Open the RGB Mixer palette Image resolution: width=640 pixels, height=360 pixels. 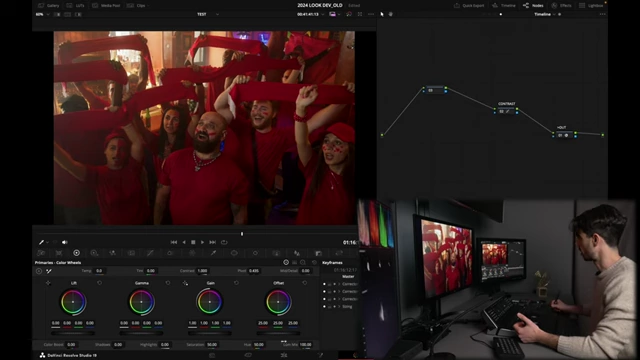coord(112,253)
